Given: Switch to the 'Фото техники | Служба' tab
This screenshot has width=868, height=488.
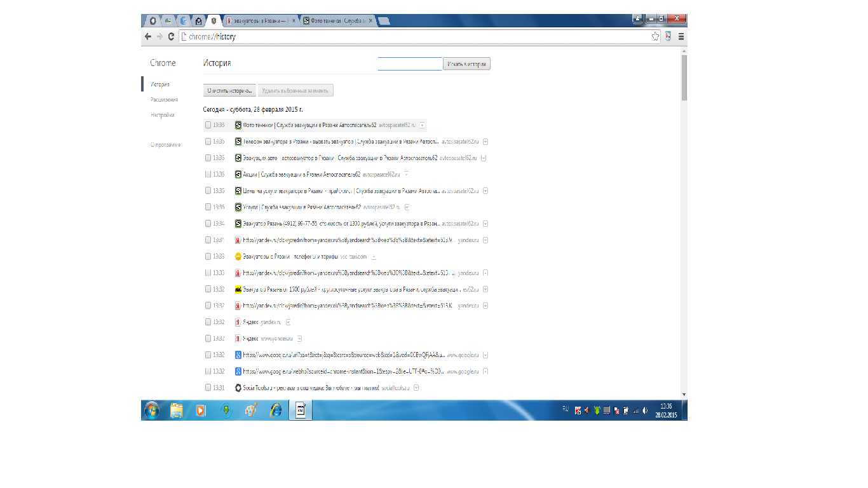Looking at the screenshot, I should coord(337,21).
